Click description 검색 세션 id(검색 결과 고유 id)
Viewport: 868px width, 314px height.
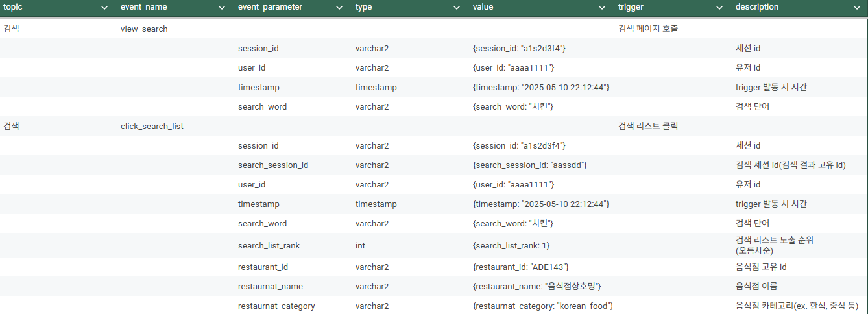[x=791, y=165]
